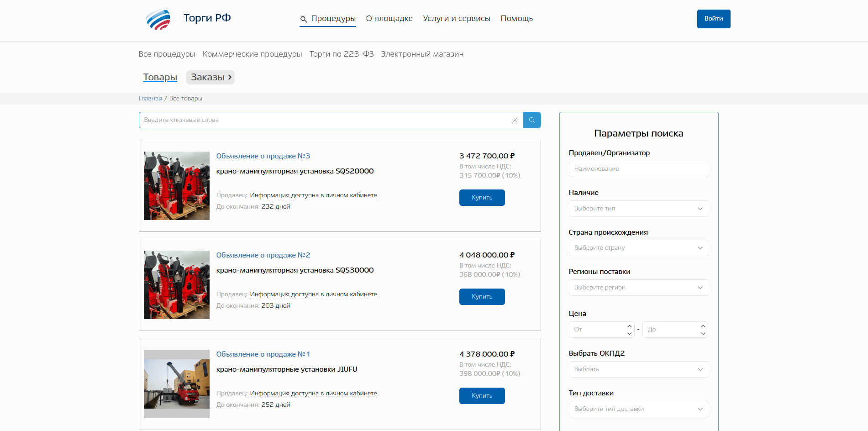Click the magnifier icon beside Процедуры
This screenshot has width=868, height=431.
point(304,19)
